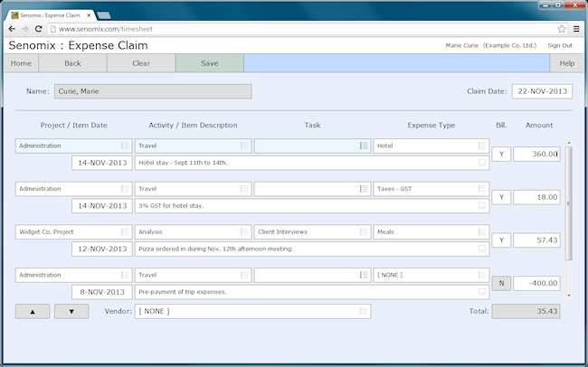The height and width of the screenshot is (367, 588).
Task: Open list icon in Analysis activity field
Action: coord(244,232)
